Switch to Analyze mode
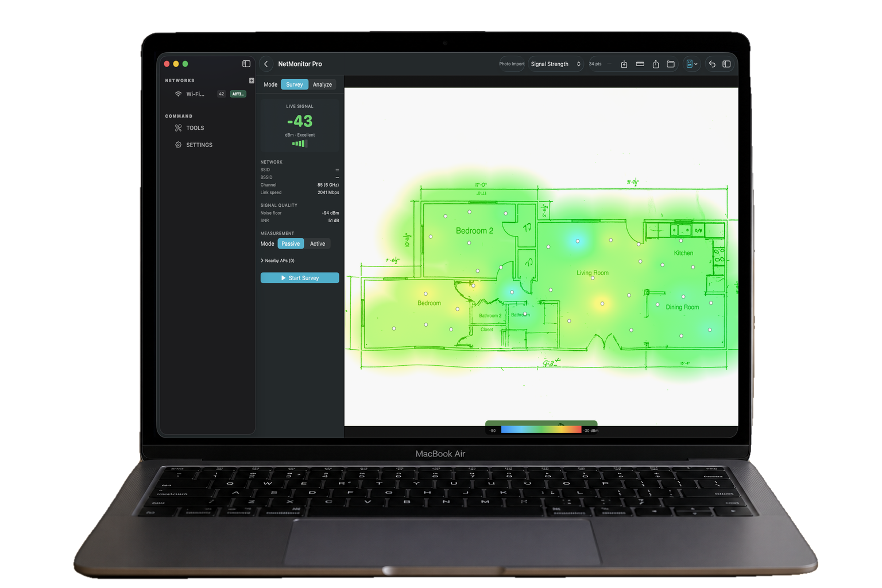Viewport: 882px width, 588px height. [x=322, y=84]
